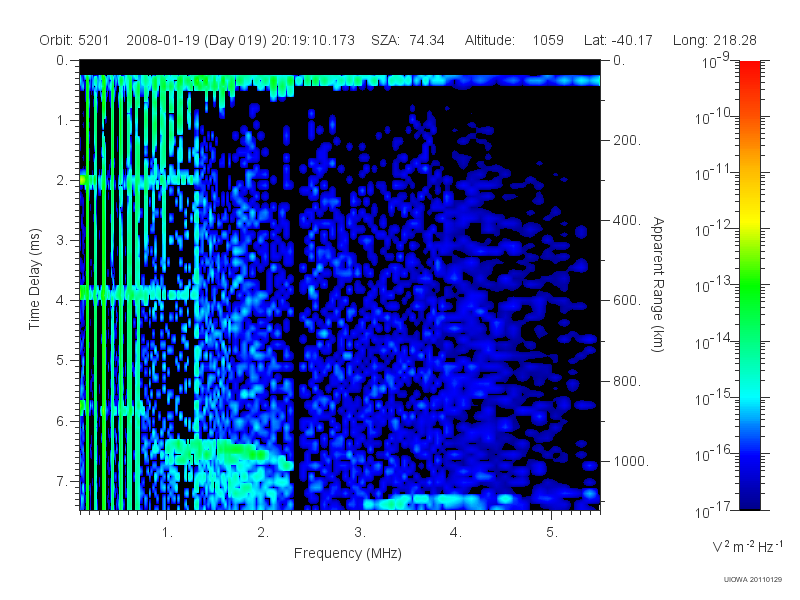Click the cyan band of the color bar
The image size is (800, 600).
(749, 395)
